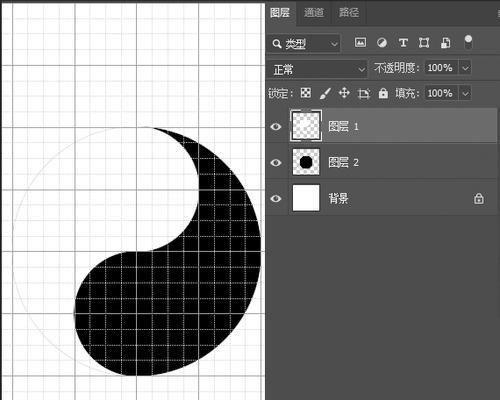Switch to the 通道 tab
Viewport: 500px width, 400px height.
click(x=314, y=13)
